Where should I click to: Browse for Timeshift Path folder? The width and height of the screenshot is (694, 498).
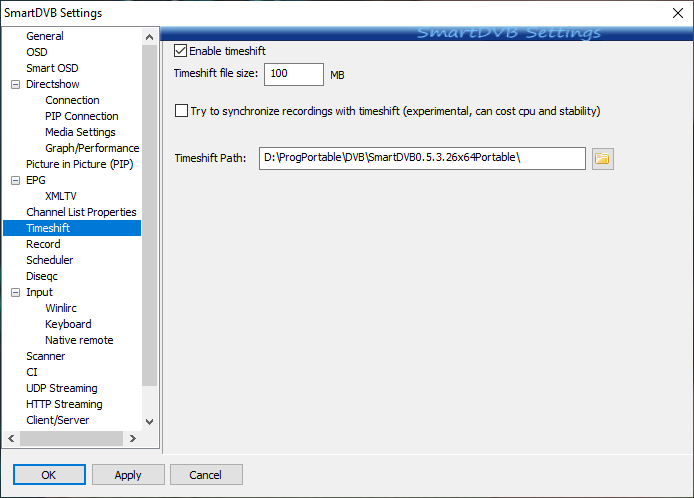coord(602,158)
